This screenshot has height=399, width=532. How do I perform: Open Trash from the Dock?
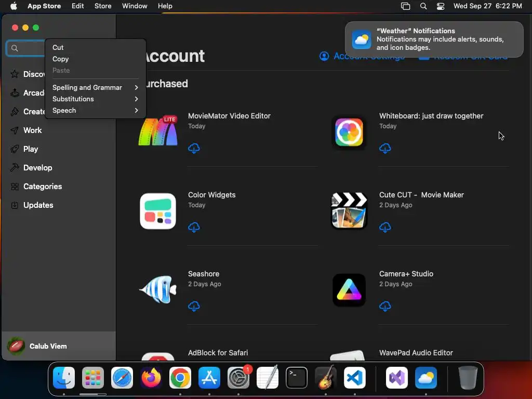[x=468, y=378]
